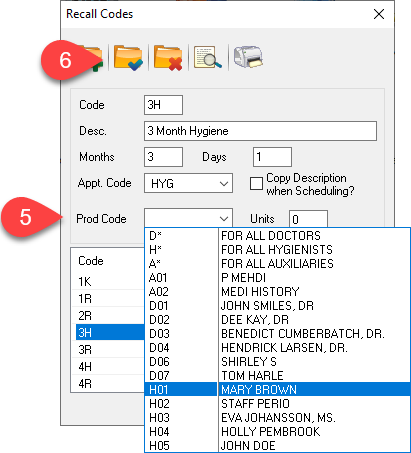Click the Code column header in list
The width and height of the screenshot is (411, 453).
pyautogui.click(x=91, y=261)
